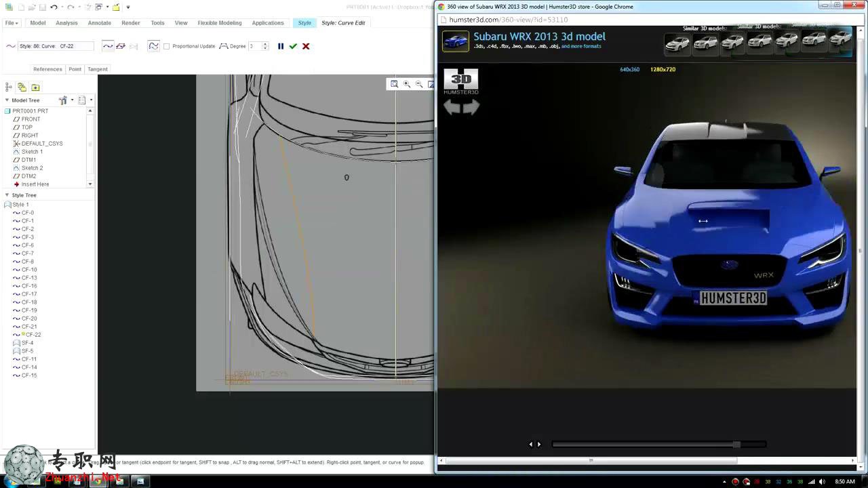Viewport: 868px width, 488px height.
Task: Click Zoom Out icon in graphics toolbar
Action: [418, 84]
